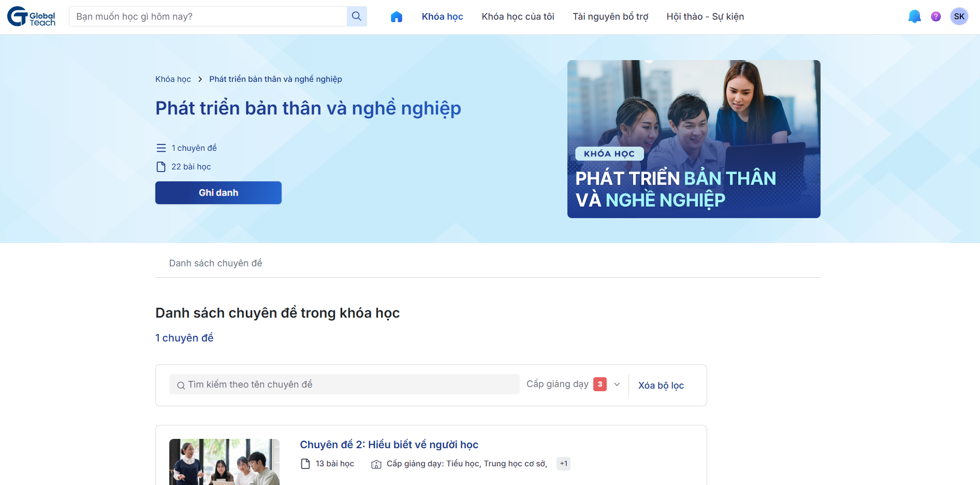Click the list icon beside '1 chuyên đề'
This screenshot has height=485, width=980.
tap(160, 148)
